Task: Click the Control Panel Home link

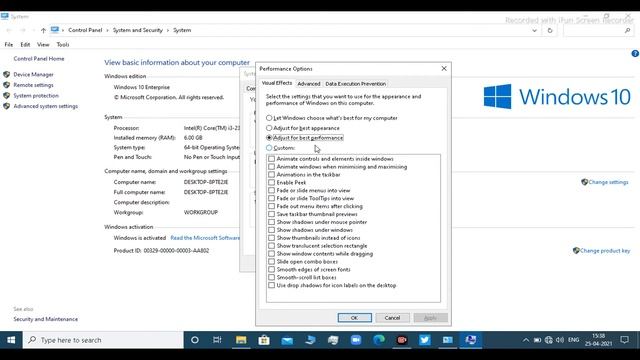Action: point(39,59)
